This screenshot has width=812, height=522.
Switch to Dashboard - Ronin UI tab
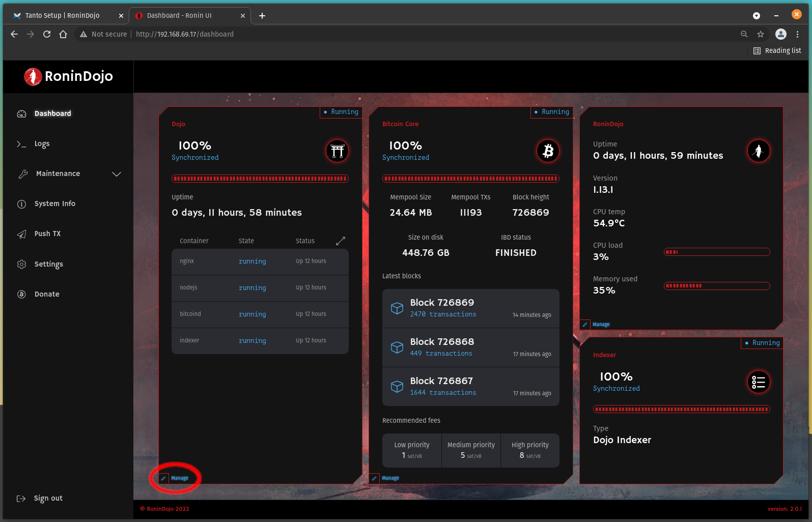(x=189, y=16)
